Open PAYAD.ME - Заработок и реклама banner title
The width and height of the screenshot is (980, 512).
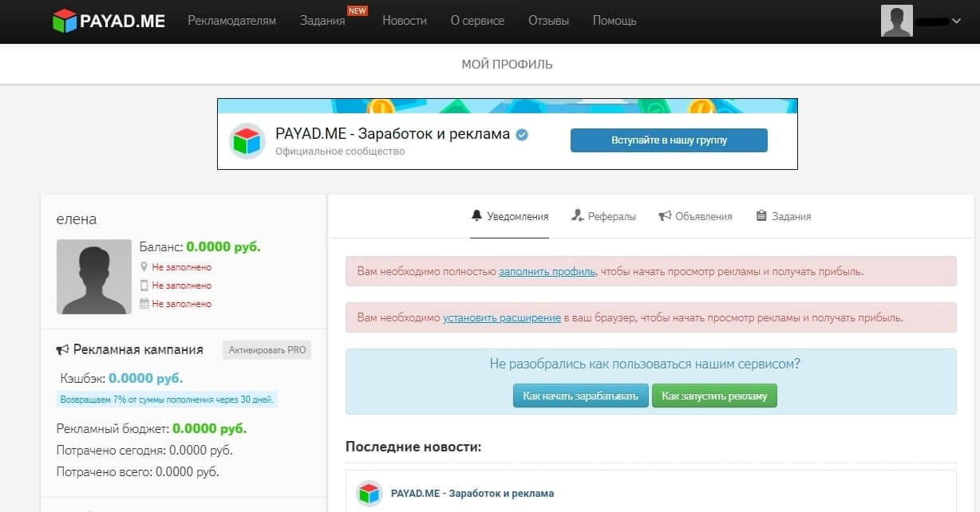[393, 134]
